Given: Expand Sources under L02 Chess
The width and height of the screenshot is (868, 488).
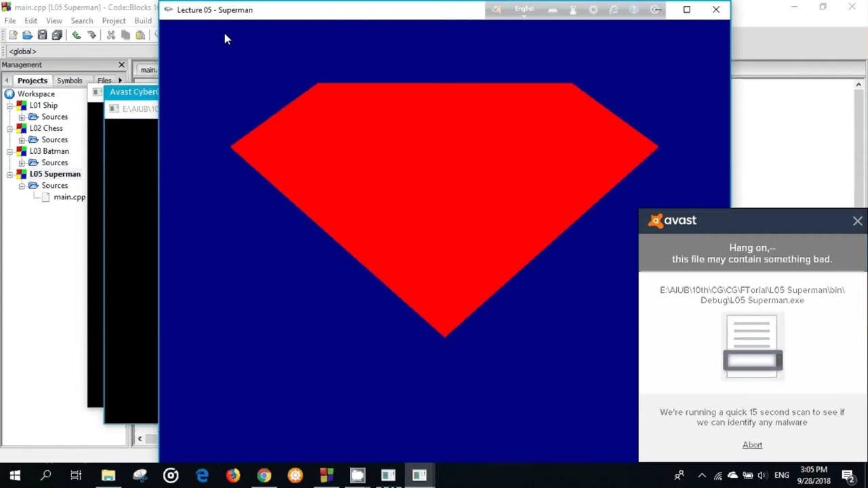Looking at the screenshot, I should (x=22, y=140).
